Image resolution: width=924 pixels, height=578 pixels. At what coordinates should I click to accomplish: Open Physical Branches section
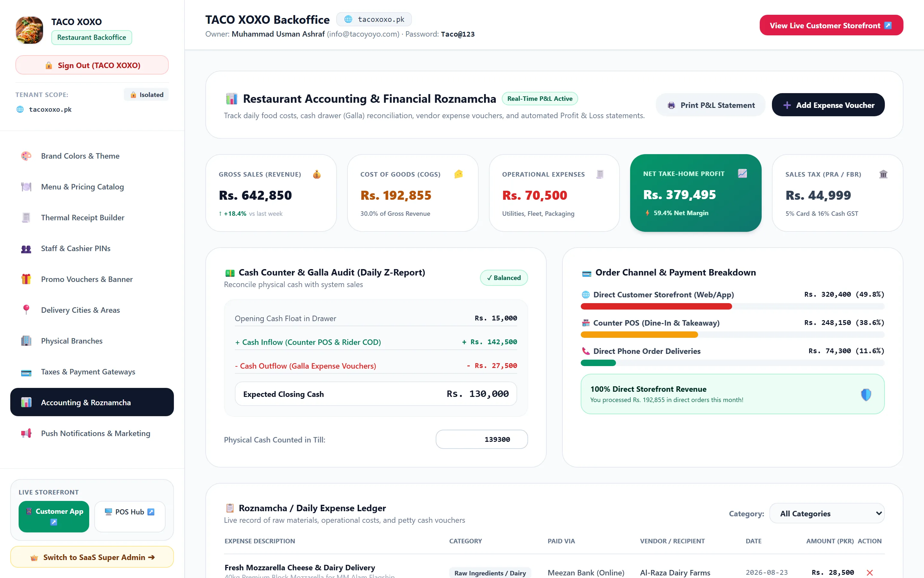coord(92,341)
